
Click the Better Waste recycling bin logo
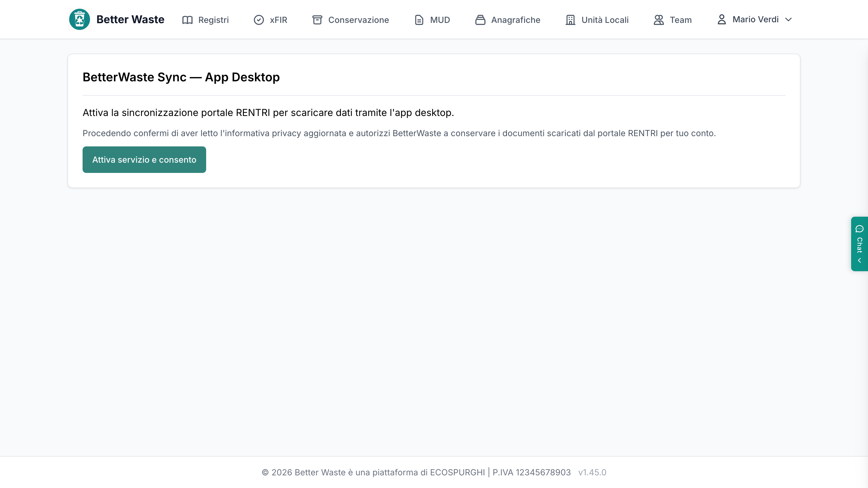pyautogui.click(x=80, y=20)
